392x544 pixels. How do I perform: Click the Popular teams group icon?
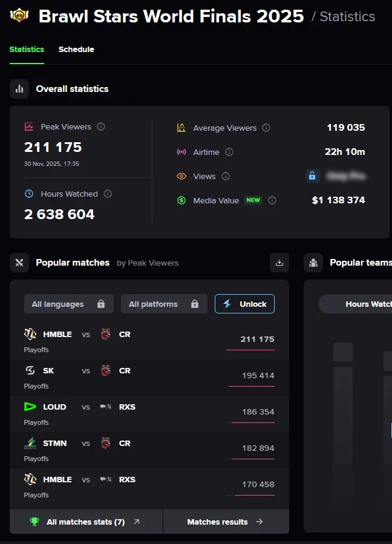click(x=313, y=263)
